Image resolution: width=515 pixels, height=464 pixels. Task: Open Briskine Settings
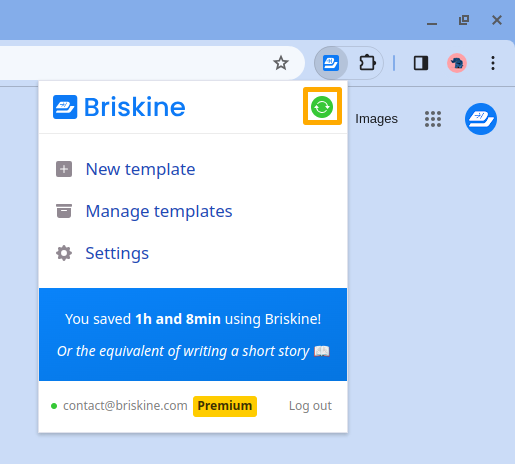point(117,253)
